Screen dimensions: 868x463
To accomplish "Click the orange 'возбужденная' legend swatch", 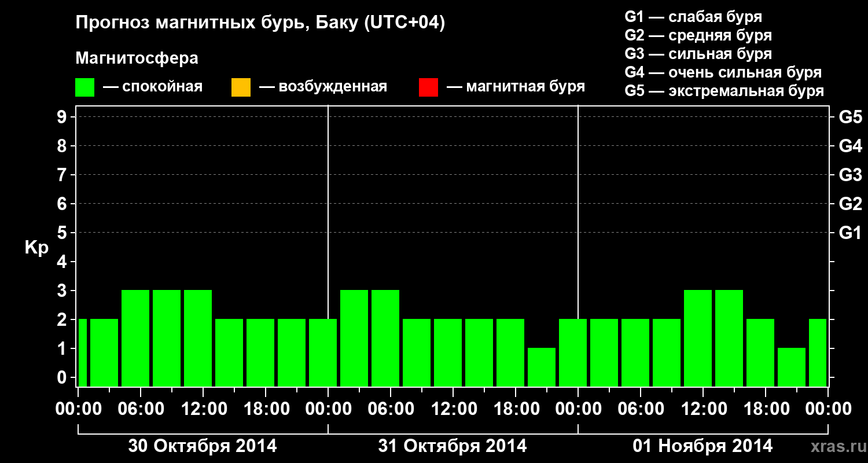I will [x=241, y=87].
